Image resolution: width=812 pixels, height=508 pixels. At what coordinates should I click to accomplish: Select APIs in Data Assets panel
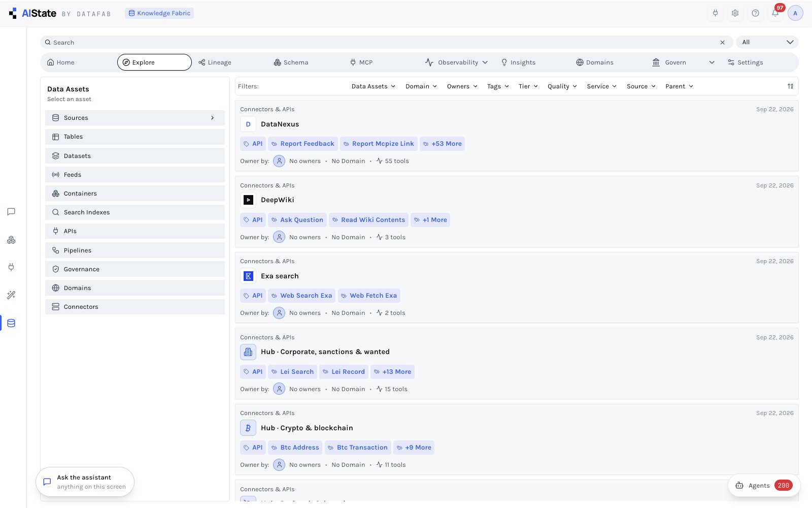click(135, 231)
